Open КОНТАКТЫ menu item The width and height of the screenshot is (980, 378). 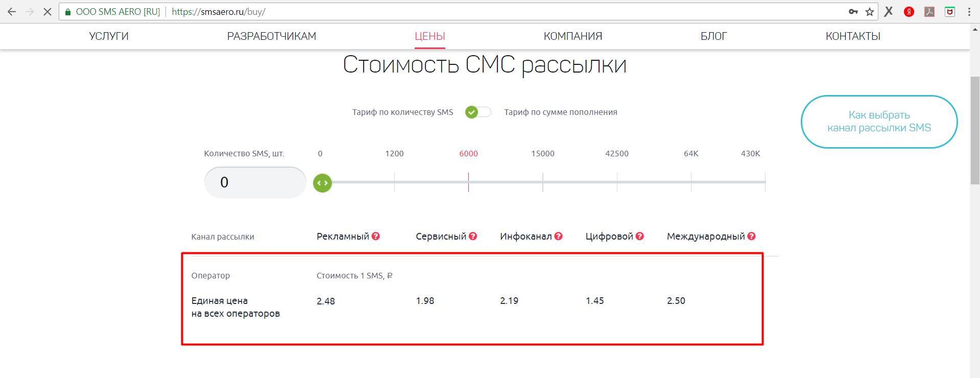(853, 36)
